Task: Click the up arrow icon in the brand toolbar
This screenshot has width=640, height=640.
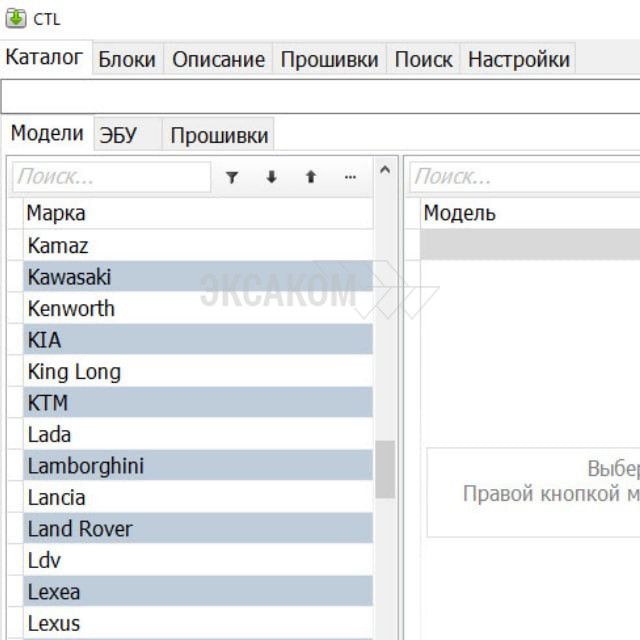Action: pyautogui.click(x=310, y=177)
